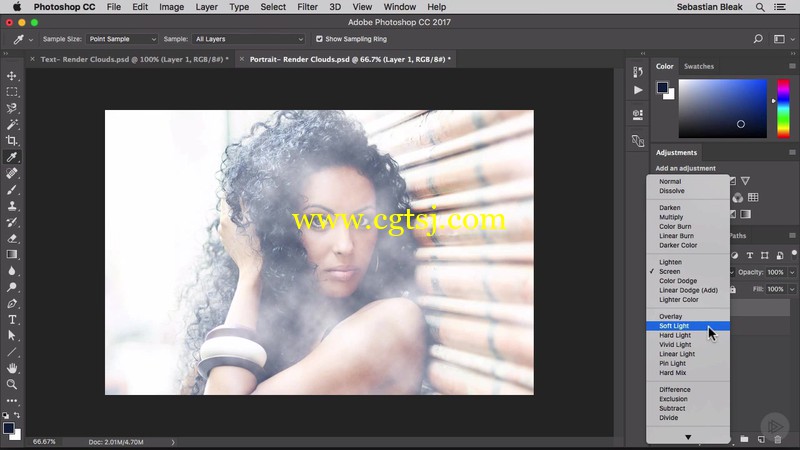
Task: Open the Adjustments panel options menu
Action: (792, 153)
